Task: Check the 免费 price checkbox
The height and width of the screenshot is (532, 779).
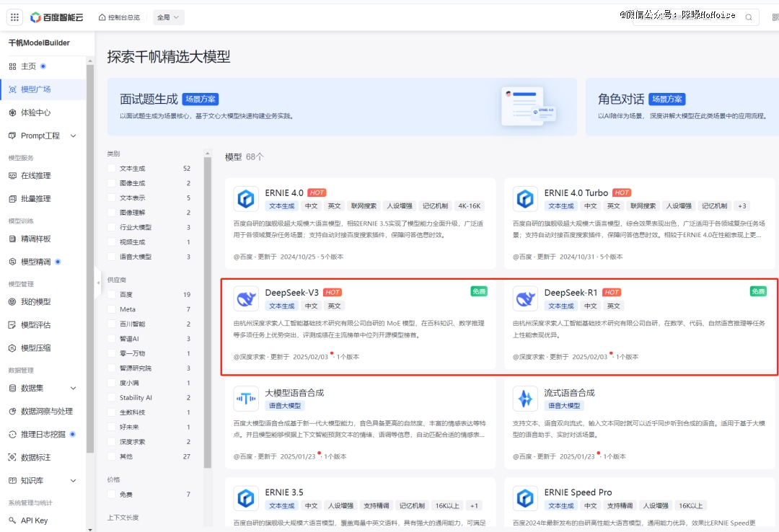Action: tap(112, 495)
